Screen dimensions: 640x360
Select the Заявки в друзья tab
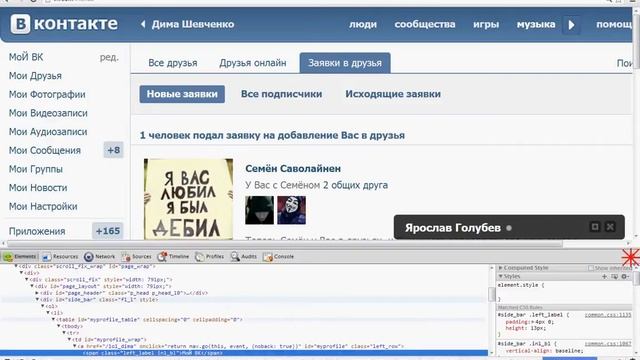pyautogui.click(x=345, y=63)
